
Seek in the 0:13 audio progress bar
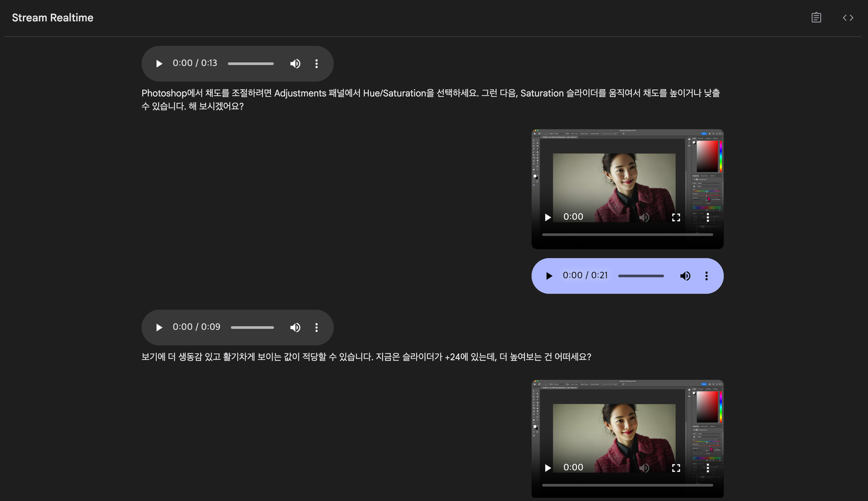tap(250, 64)
